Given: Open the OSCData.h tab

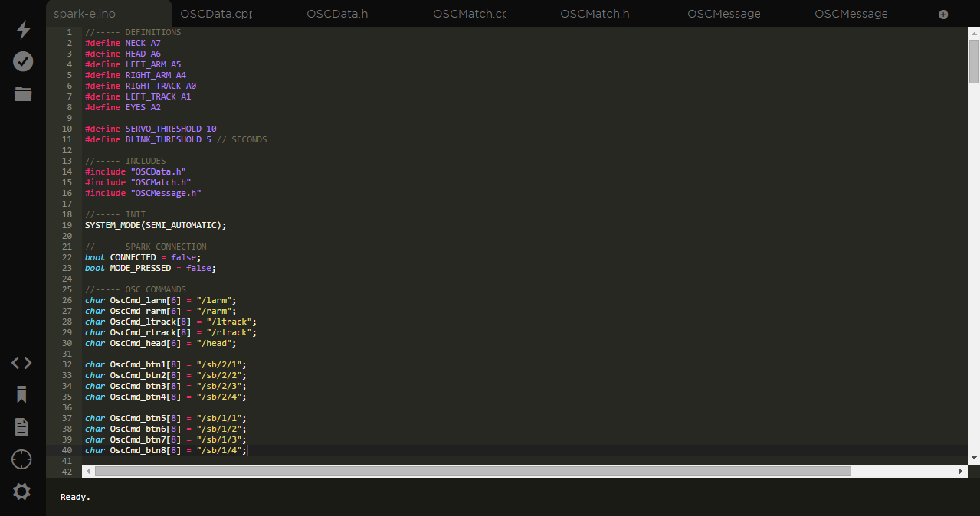Looking at the screenshot, I should coord(337,14).
